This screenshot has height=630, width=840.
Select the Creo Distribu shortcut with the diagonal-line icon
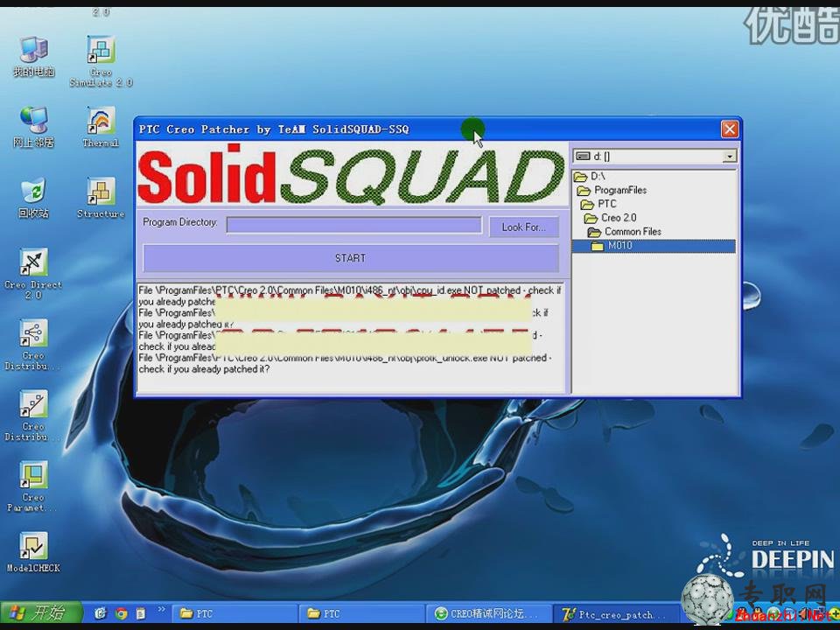point(33,415)
